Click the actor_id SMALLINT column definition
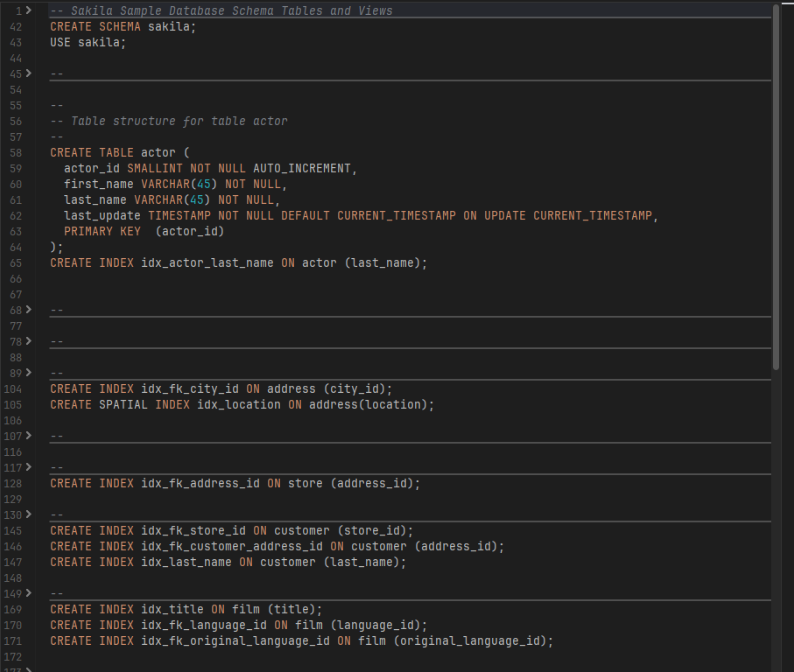The height and width of the screenshot is (672, 794). click(210, 168)
